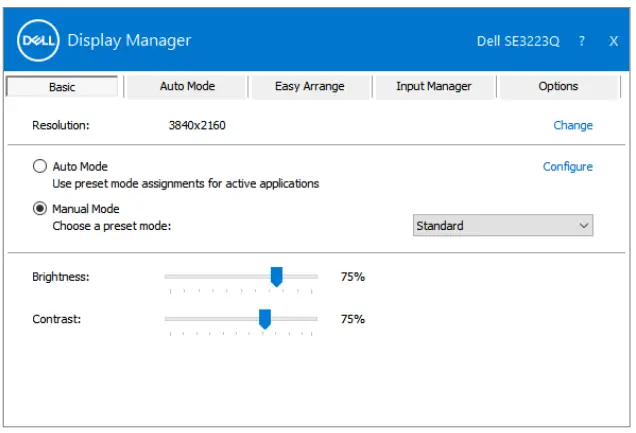Close Display Manager with the X button
The height and width of the screenshot is (433, 636).
pyautogui.click(x=613, y=41)
